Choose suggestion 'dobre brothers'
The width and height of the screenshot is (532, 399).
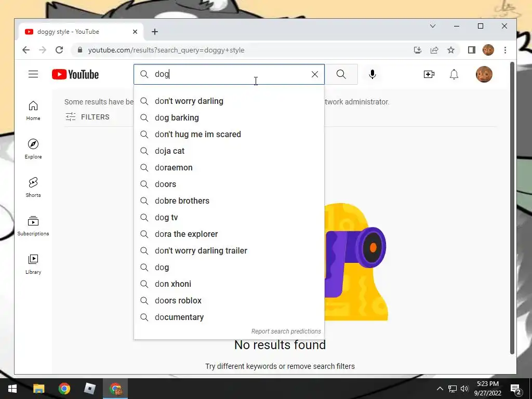229,201
